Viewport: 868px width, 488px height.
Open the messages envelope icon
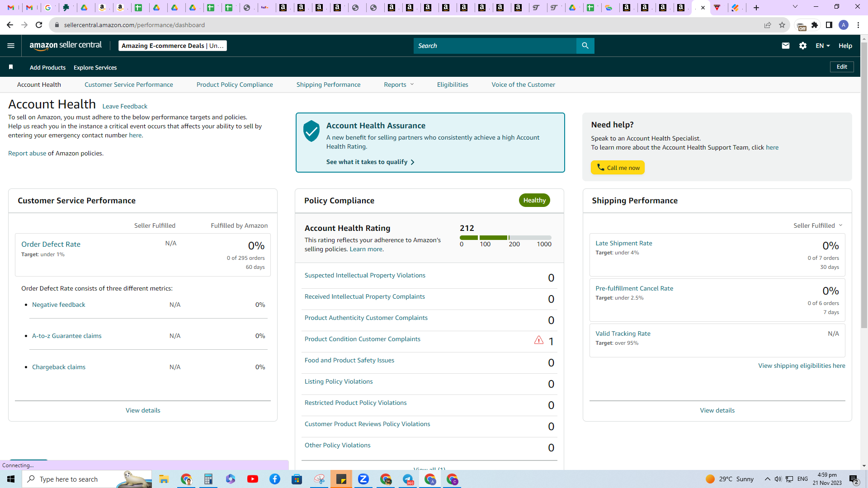[x=785, y=46]
